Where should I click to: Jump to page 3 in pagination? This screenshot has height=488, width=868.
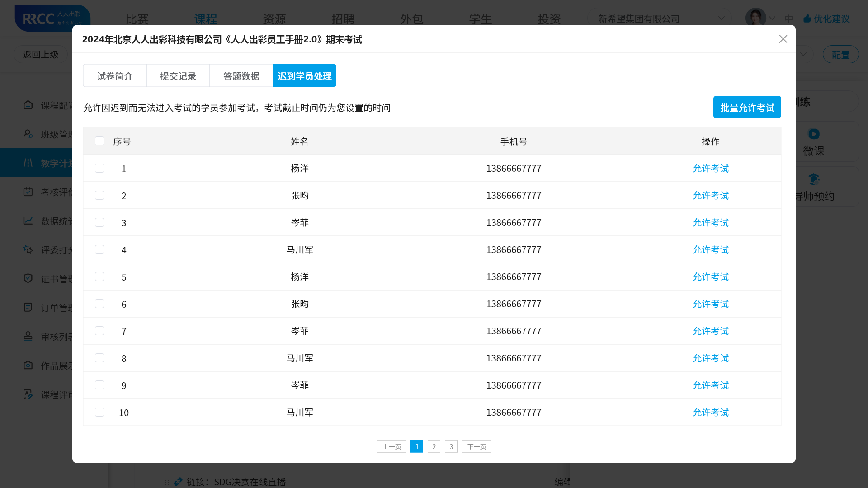(x=451, y=446)
